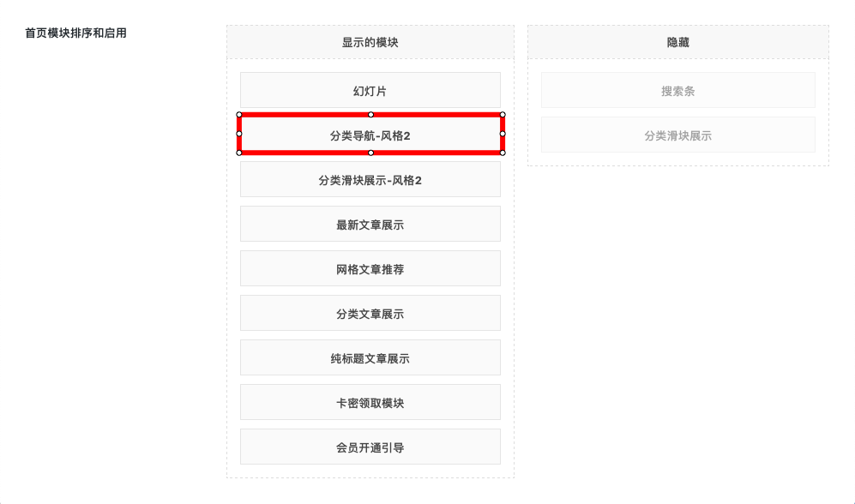The height and width of the screenshot is (504, 855).
Task: Click the bottom-left selection handle
Action: [239, 153]
